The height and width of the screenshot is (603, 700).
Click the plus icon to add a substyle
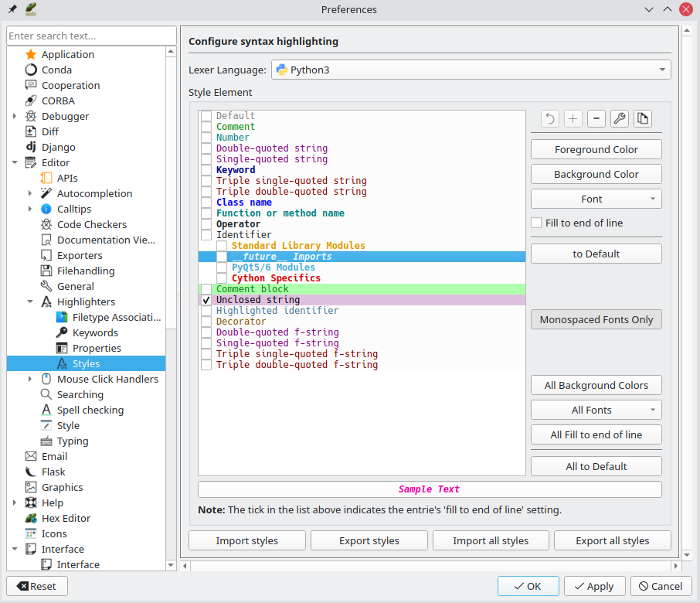click(x=573, y=118)
